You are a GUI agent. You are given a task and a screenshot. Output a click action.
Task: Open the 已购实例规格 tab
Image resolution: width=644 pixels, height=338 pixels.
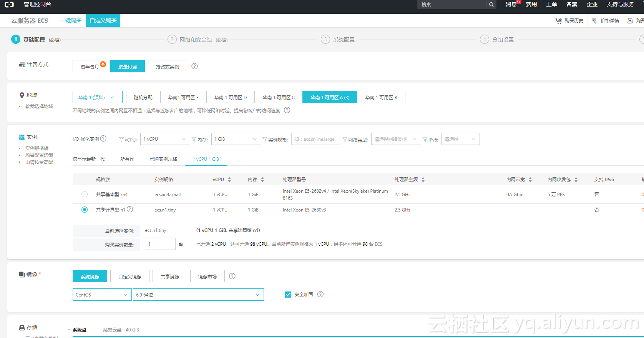(163, 159)
